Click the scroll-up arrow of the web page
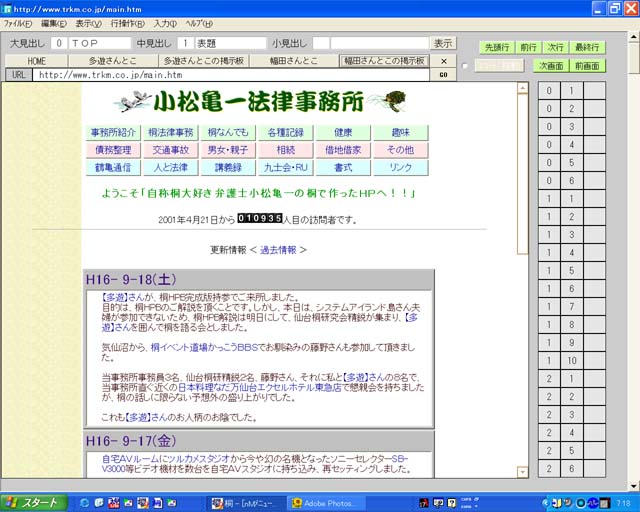The image size is (640, 512). click(x=522, y=88)
